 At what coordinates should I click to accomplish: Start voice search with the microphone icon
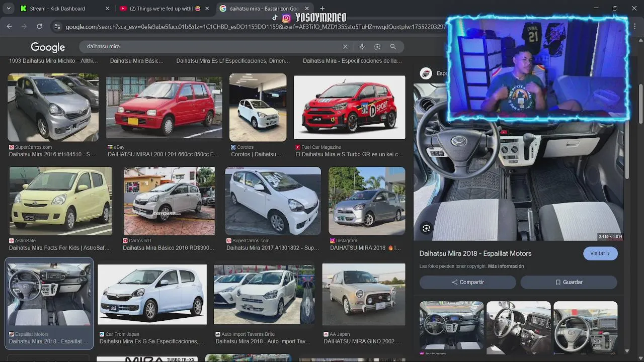[362, 47]
